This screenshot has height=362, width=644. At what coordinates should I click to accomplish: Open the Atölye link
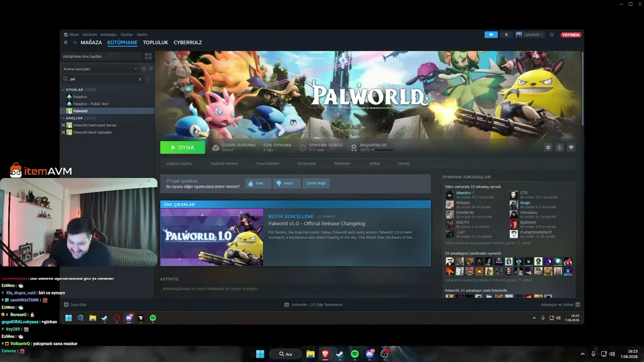pos(374,163)
